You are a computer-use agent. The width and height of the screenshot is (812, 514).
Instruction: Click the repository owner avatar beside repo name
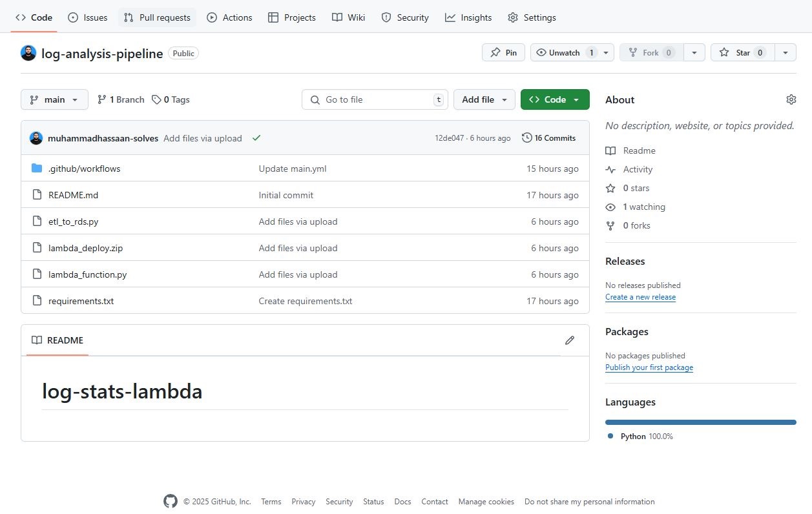(28, 53)
